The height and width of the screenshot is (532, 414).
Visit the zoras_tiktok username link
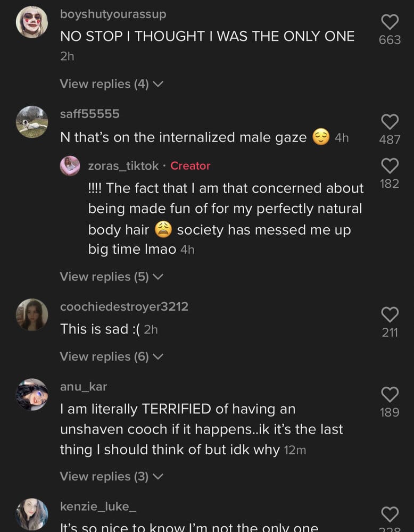(x=123, y=166)
